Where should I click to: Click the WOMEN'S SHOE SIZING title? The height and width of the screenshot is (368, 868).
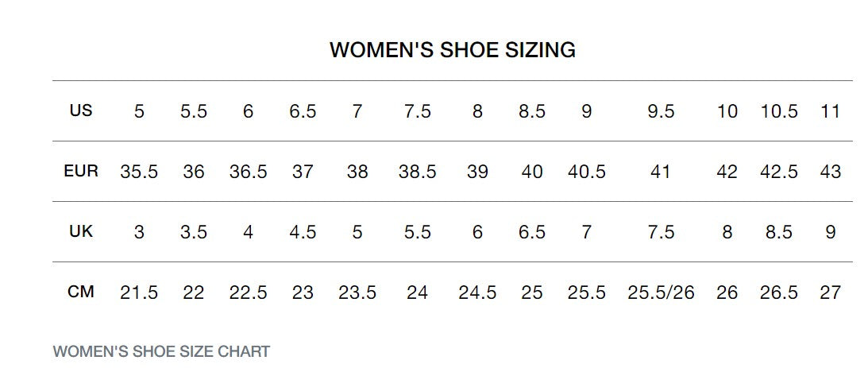coord(453,50)
